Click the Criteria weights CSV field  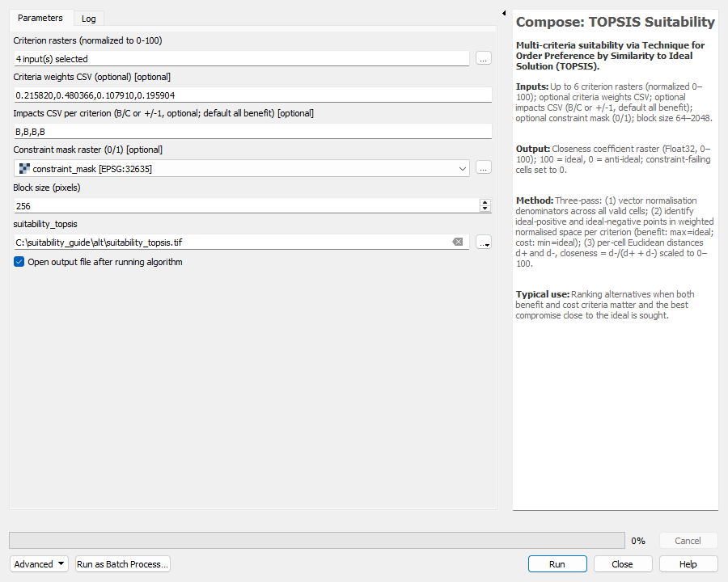pyautogui.click(x=252, y=95)
